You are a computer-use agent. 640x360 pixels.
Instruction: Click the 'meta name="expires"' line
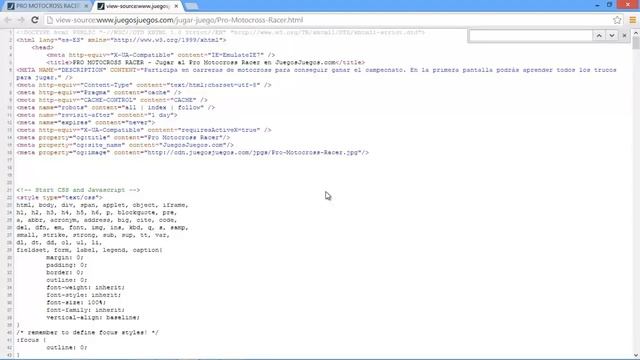click(x=86, y=122)
